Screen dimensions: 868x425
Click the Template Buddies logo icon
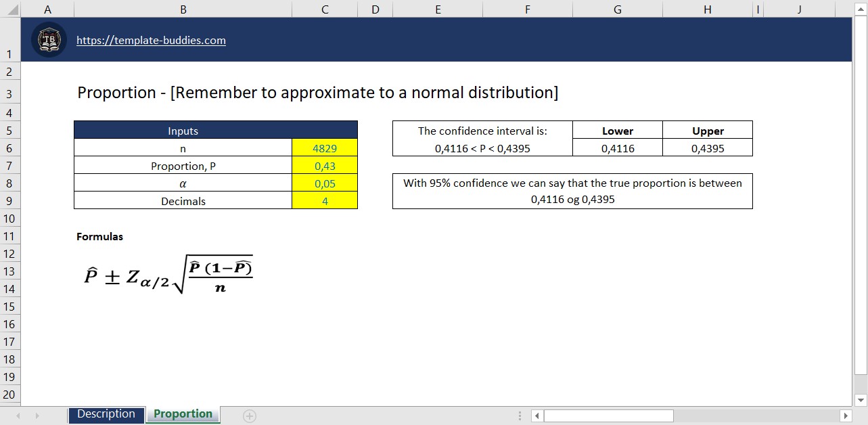click(47, 40)
